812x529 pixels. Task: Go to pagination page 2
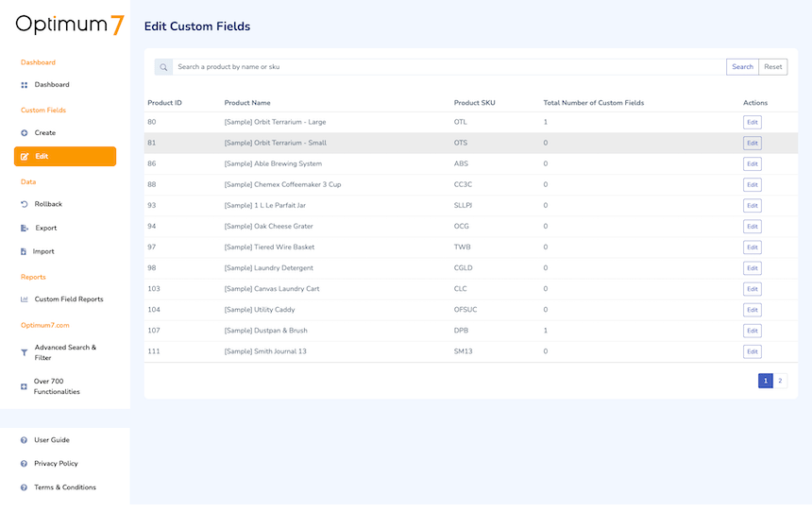pyautogui.click(x=780, y=381)
